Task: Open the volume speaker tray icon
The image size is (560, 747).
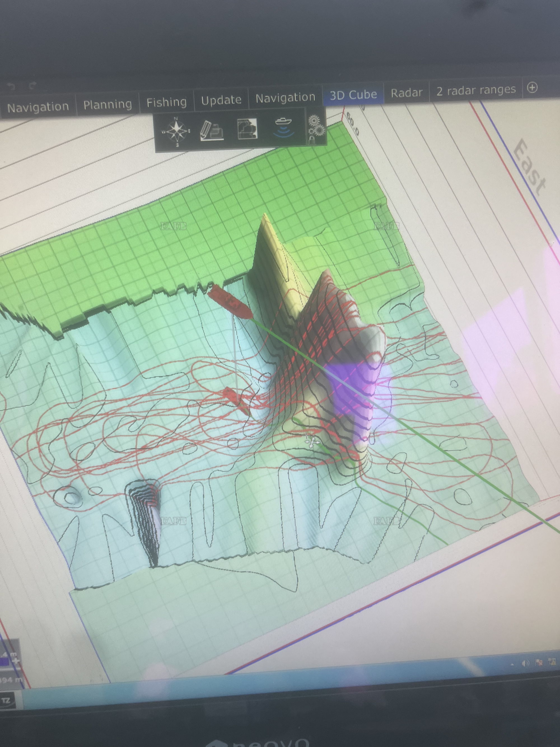Action: pyautogui.click(x=525, y=663)
